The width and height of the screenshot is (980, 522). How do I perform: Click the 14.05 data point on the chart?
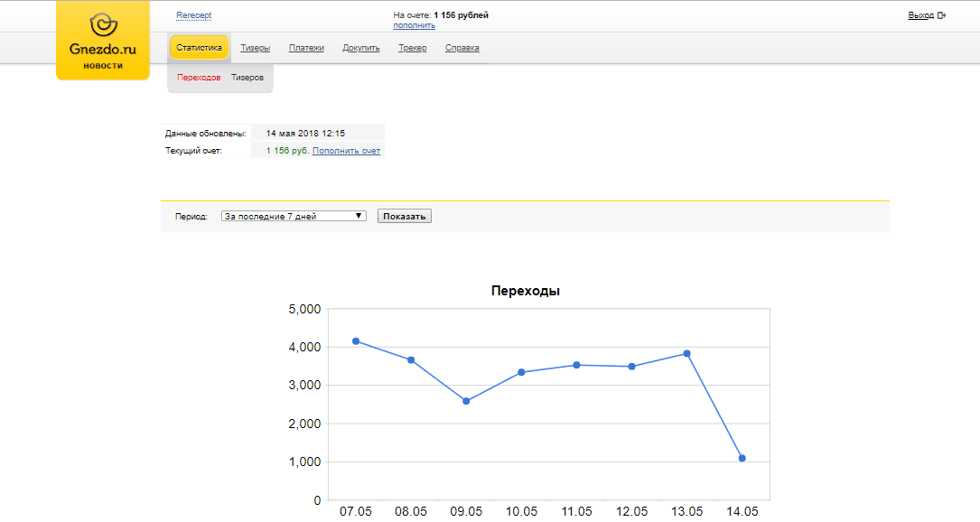click(x=742, y=459)
